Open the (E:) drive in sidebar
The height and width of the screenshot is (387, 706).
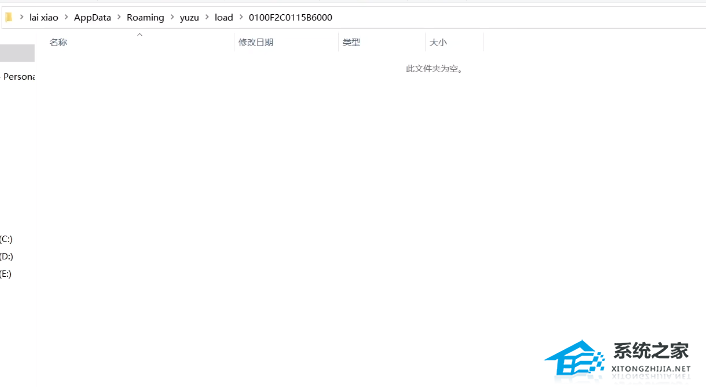6,274
